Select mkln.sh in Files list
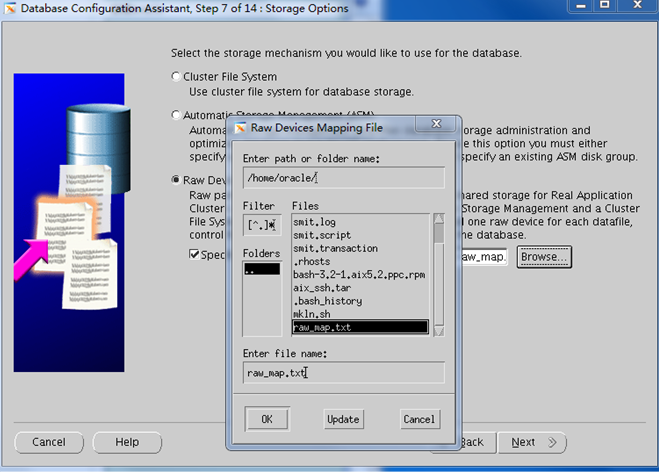The width and height of the screenshot is (659, 472). (x=360, y=314)
